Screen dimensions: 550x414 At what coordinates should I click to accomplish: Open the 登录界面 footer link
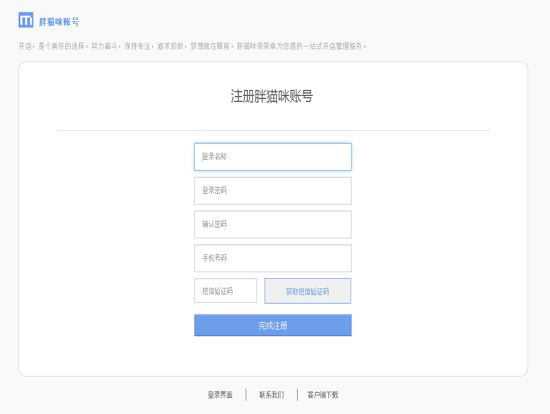click(x=220, y=395)
